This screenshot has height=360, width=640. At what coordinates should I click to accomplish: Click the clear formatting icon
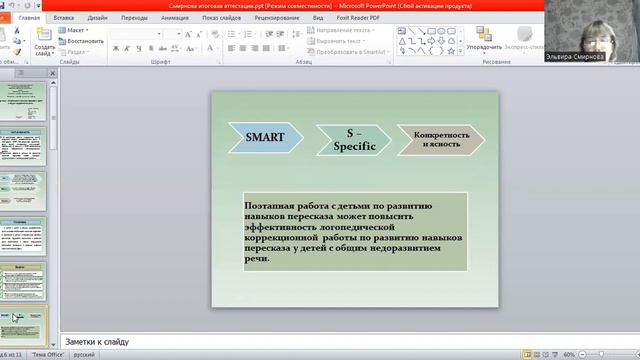(x=215, y=35)
